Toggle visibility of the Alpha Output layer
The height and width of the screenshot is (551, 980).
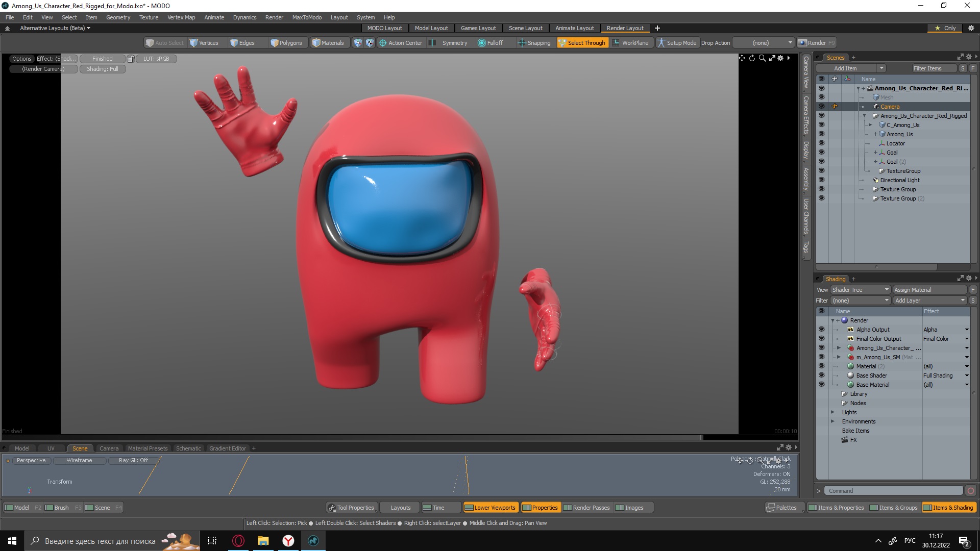pos(821,329)
